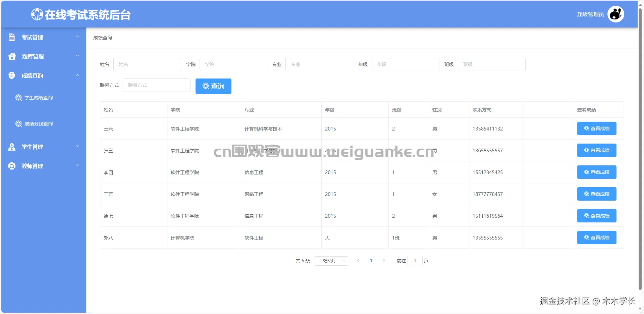Image resolution: width=644 pixels, height=314 pixels.
Task: Click the 在线考试系统后台 title
Action: pos(88,15)
